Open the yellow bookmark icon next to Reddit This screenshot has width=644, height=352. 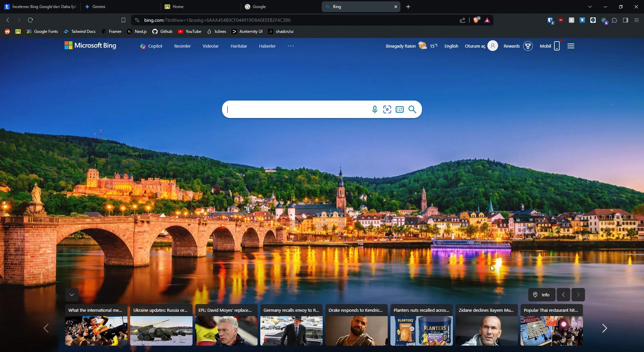coord(18,32)
